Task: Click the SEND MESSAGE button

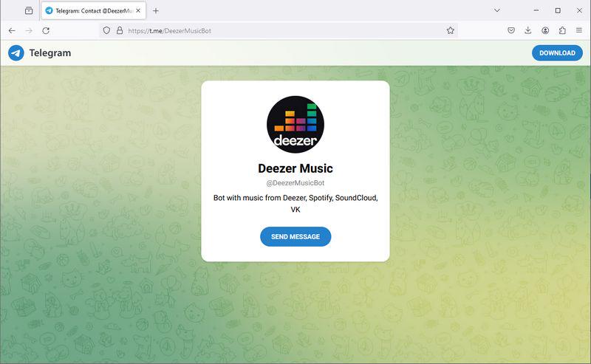Action: [x=295, y=237]
